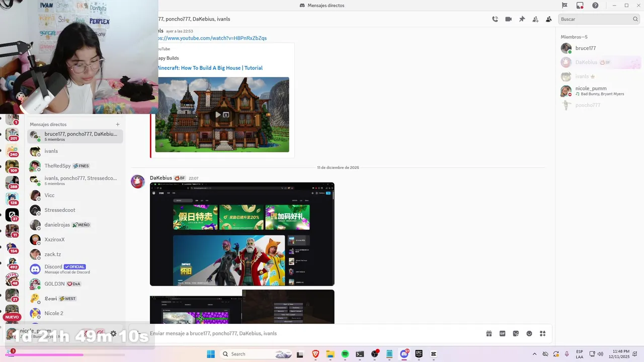Open CapCut from the taskbar
Image resolution: width=644 pixels, height=362 pixels.
pyautogui.click(x=434, y=354)
